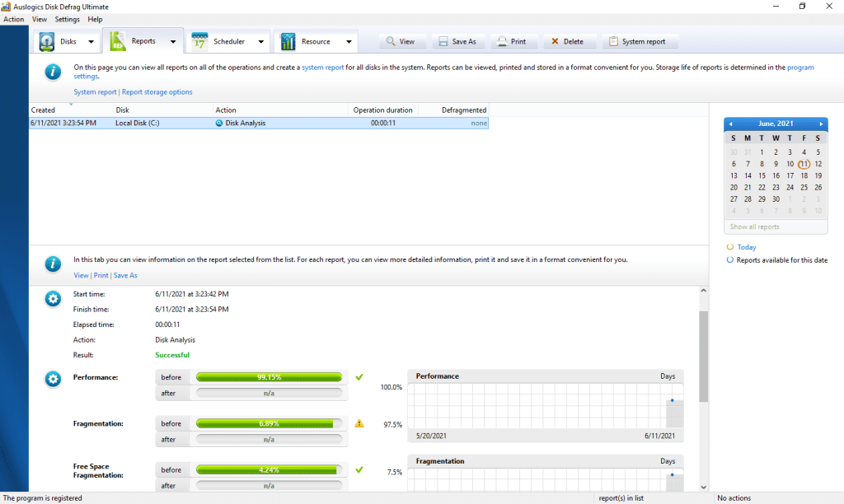Click the Scheduler calendar icon
Image resolution: width=844 pixels, height=504 pixels.
click(x=199, y=41)
